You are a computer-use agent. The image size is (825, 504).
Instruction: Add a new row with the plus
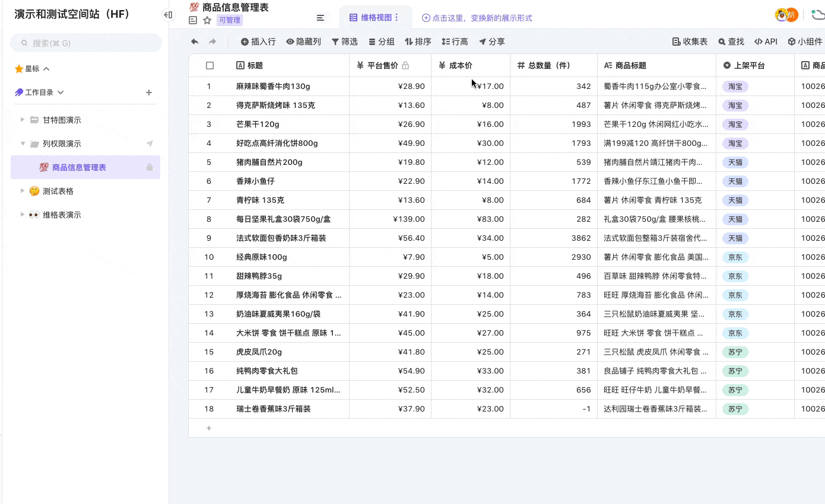[x=209, y=428]
